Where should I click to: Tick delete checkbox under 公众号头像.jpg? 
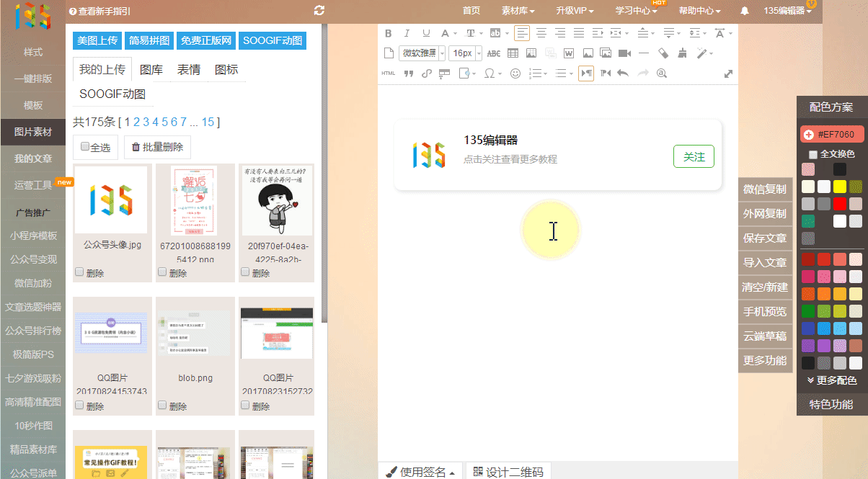(x=79, y=272)
